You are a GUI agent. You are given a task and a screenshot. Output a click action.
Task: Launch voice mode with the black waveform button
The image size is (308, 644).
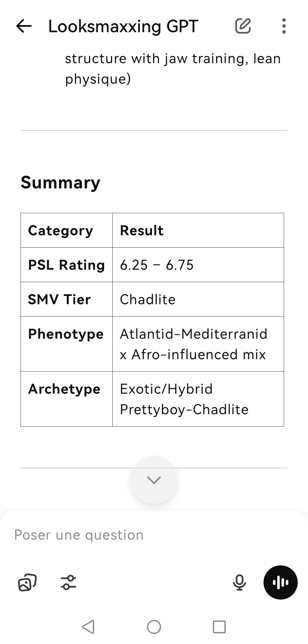pyautogui.click(x=280, y=582)
